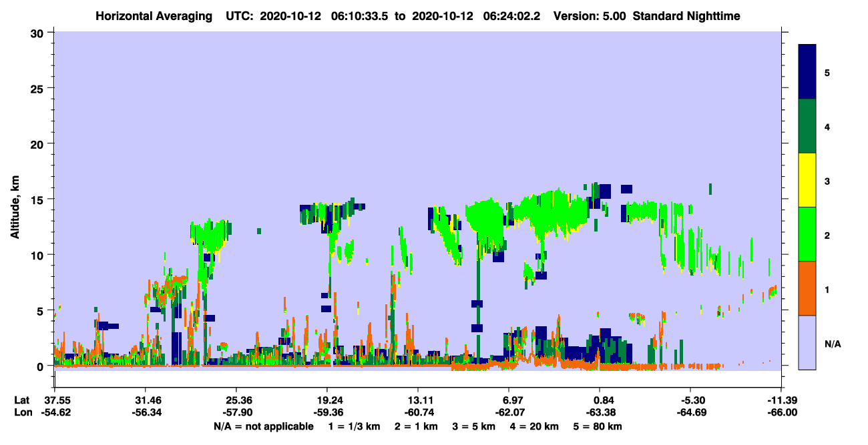The height and width of the screenshot is (445, 868).
Task: Click the dark green level 4 colorbar segment
Action: tap(807, 126)
